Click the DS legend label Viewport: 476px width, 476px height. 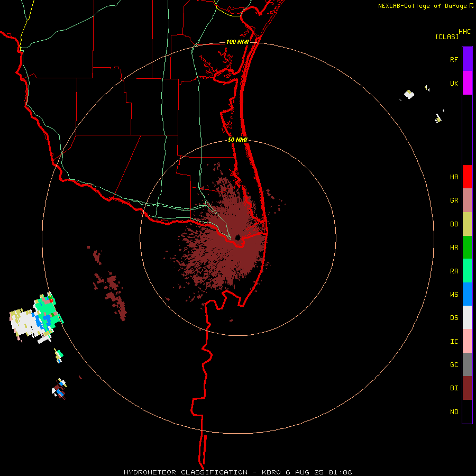point(454,317)
